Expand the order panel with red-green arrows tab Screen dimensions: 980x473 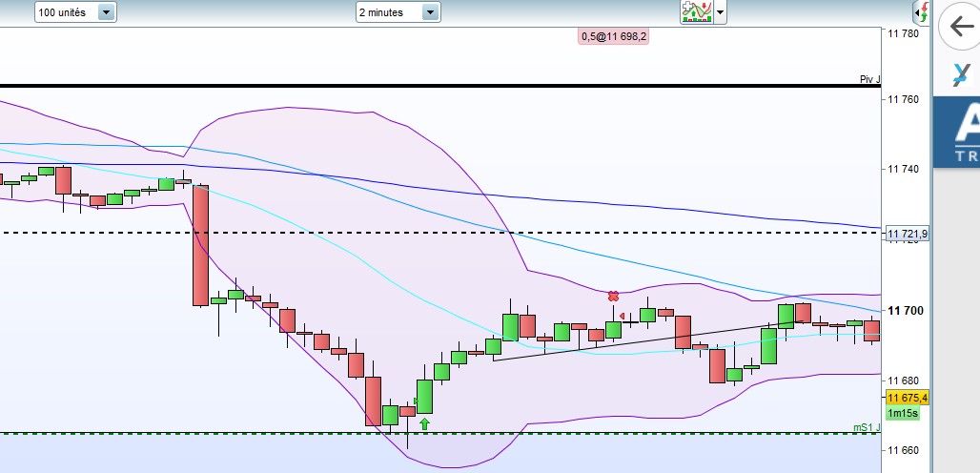(x=922, y=11)
